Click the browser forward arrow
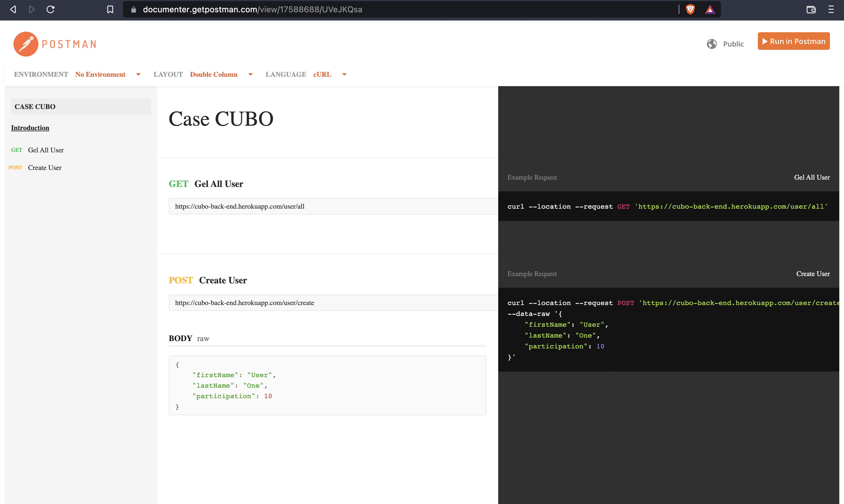The height and width of the screenshot is (504, 844). click(32, 9)
